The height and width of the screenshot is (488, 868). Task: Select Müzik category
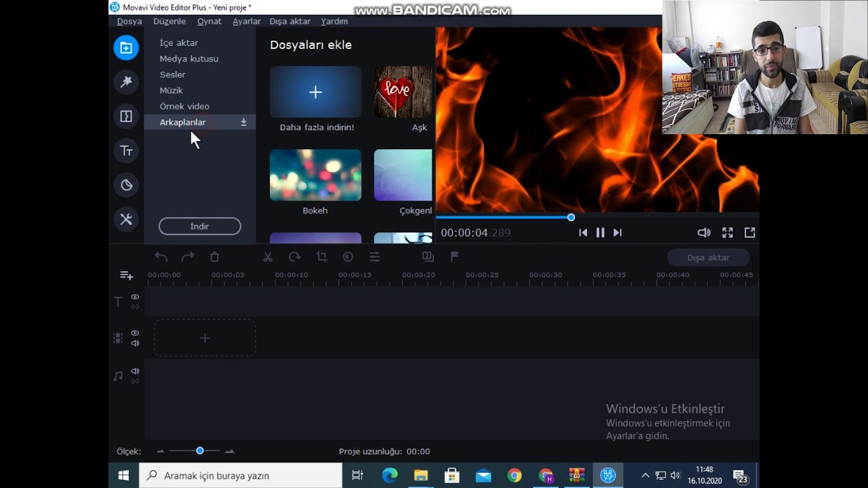tap(171, 90)
